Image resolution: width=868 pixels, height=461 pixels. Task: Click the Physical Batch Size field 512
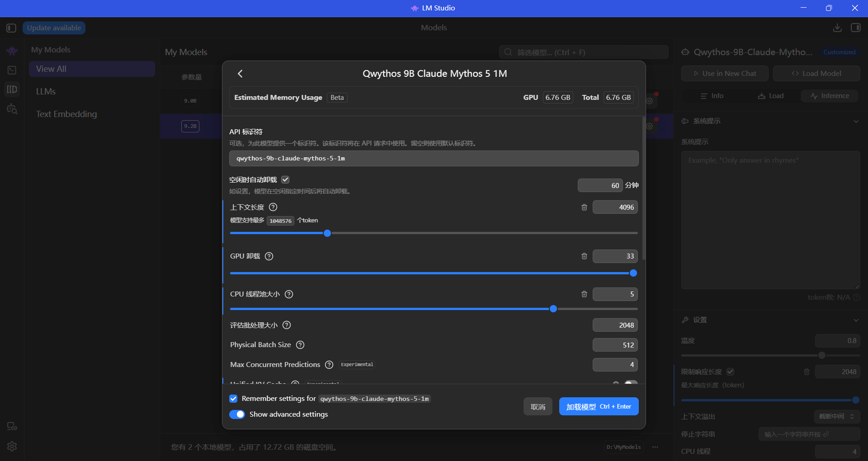[615, 345]
